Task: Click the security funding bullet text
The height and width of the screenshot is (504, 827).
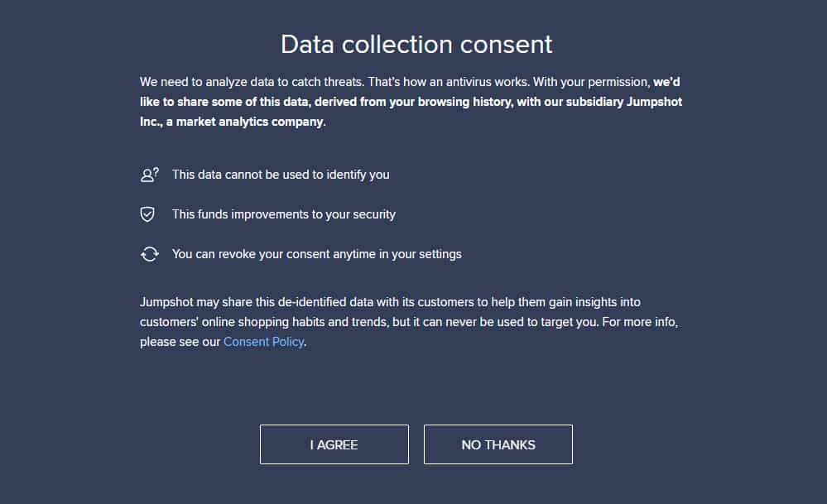Action: tap(284, 214)
